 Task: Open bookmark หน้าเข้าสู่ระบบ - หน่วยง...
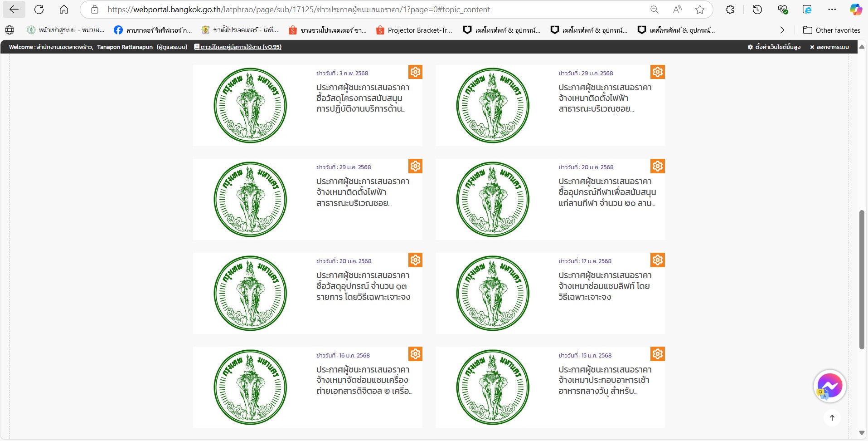[66, 30]
